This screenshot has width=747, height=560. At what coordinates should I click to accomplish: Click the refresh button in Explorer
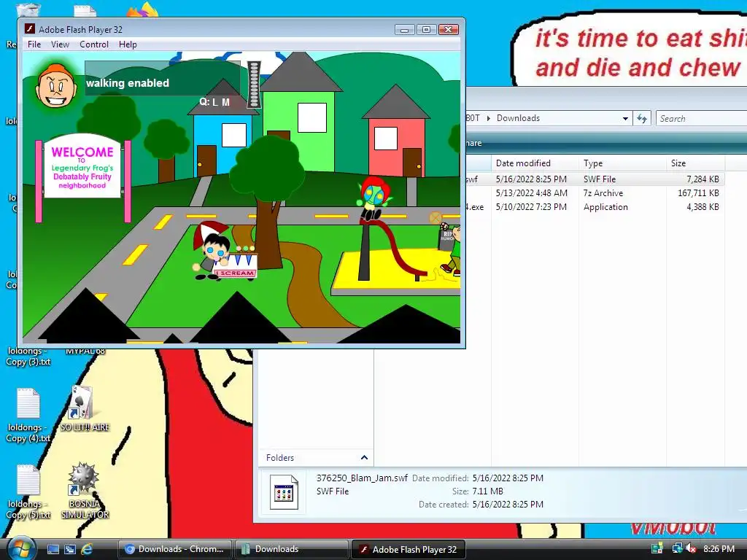point(642,119)
